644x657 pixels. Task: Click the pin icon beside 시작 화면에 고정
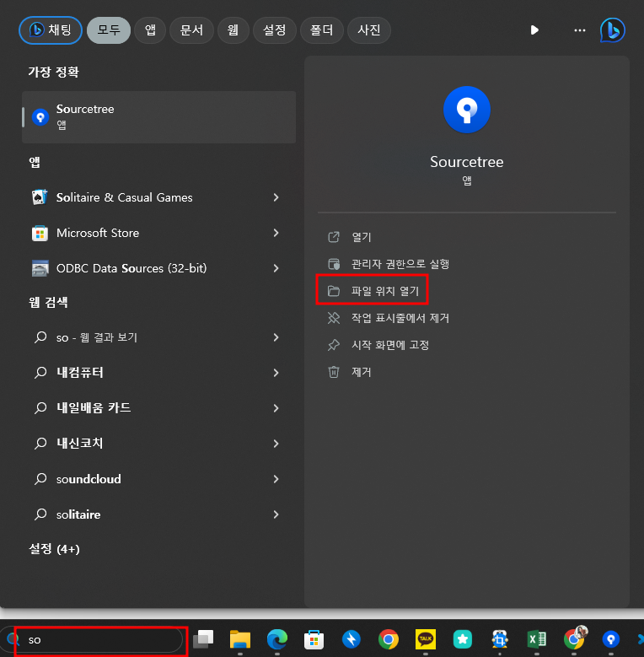pos(333,345)
